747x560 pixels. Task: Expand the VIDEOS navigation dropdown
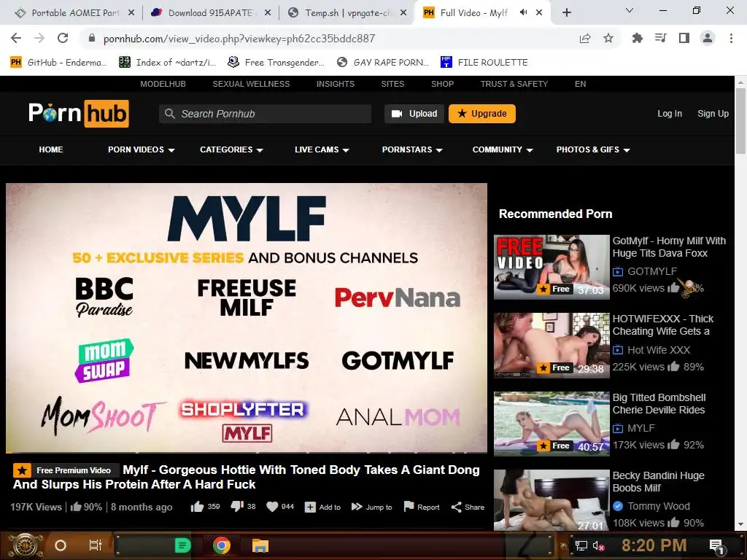(141, 149)
